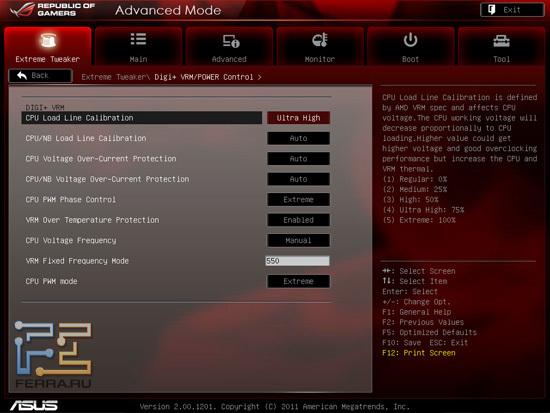Screen dimensions: 550x413
Task: Select the CPU Load Line Calibration row
Action: (x=142, y=118)
